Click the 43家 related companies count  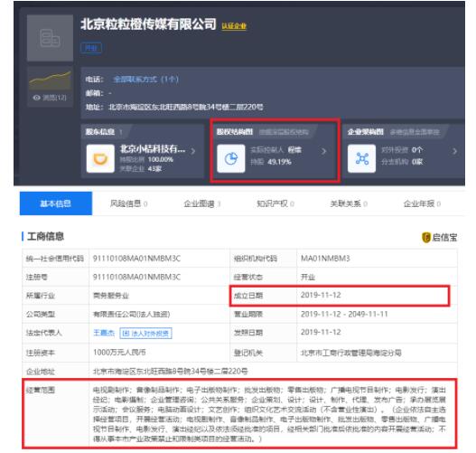coord(154,169)
